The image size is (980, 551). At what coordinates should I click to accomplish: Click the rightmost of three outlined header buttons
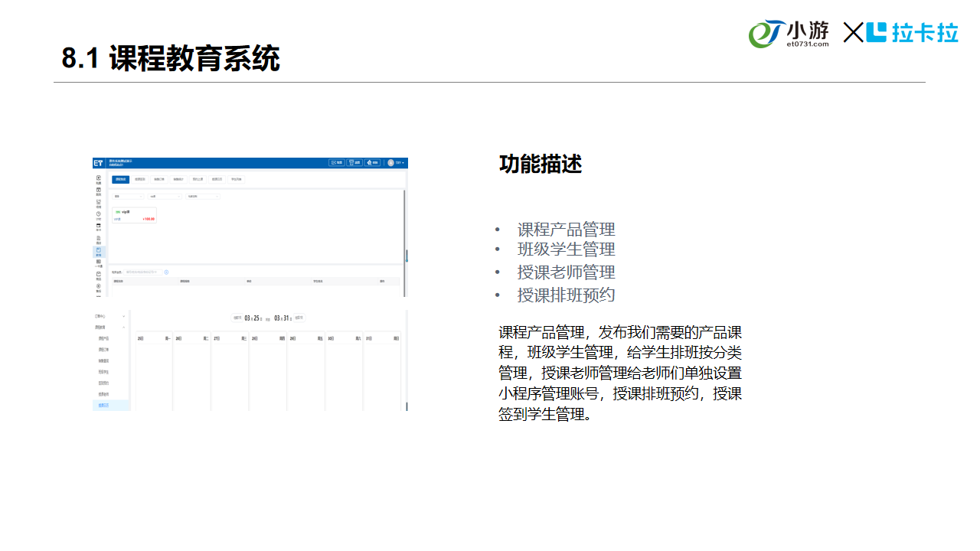point(372,162)
